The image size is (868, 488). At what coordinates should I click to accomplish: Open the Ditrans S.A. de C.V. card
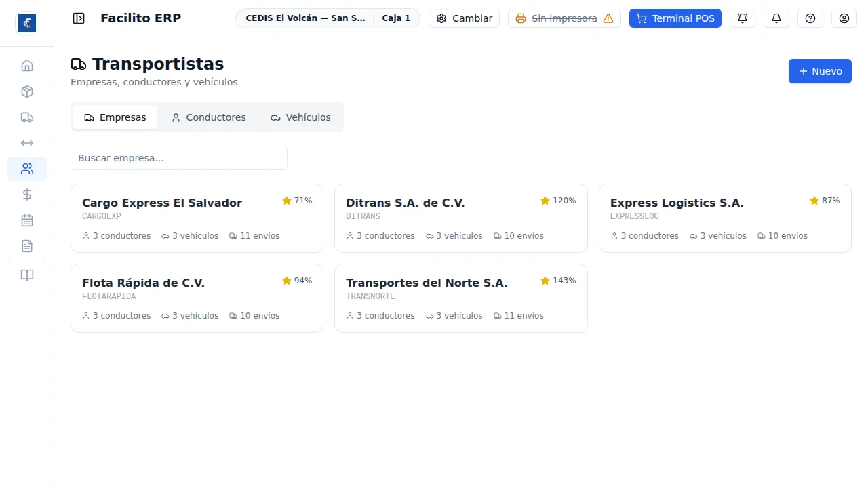click(x=461, y=218)
